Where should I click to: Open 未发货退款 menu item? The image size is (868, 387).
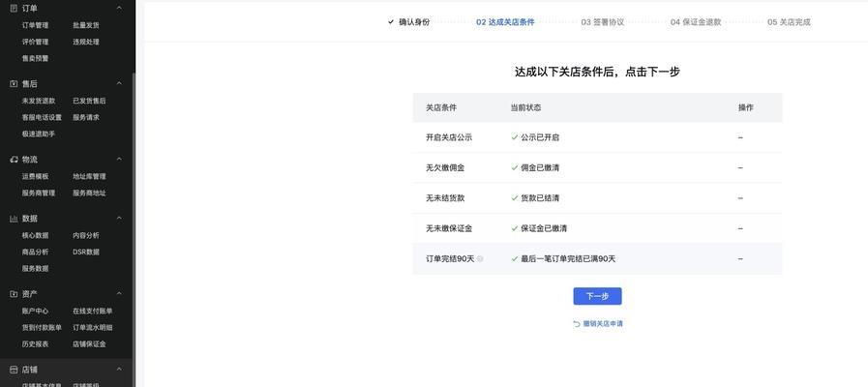[x=39, y=101]
